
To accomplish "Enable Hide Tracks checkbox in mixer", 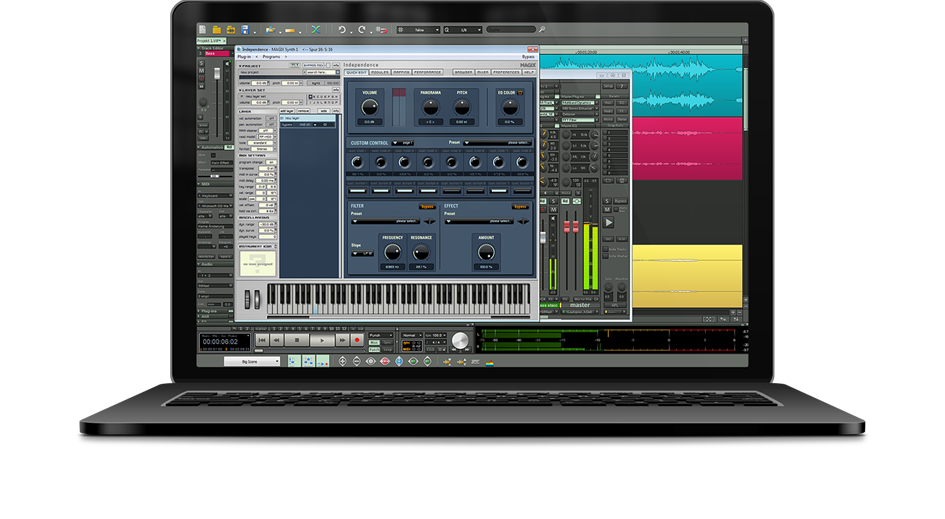I will [606, 249].
